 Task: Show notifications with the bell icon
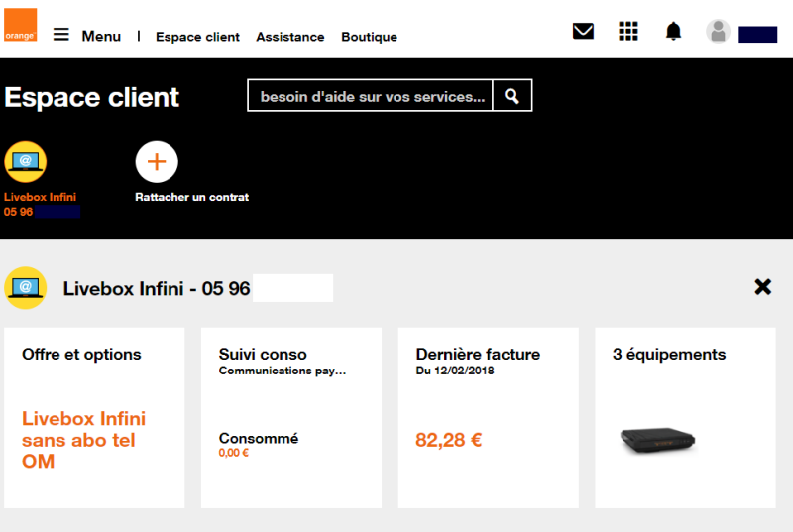[x=673, y=32]
